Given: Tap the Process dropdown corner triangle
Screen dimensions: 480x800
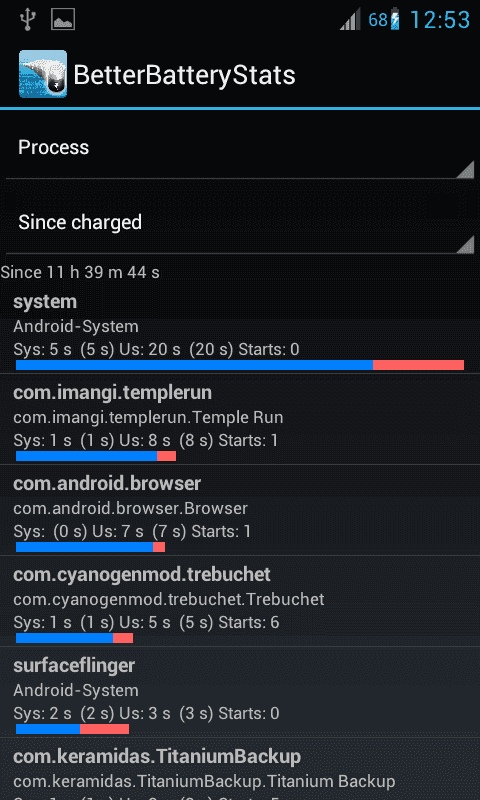Looking at the screenshot, I should click(464, 169).
